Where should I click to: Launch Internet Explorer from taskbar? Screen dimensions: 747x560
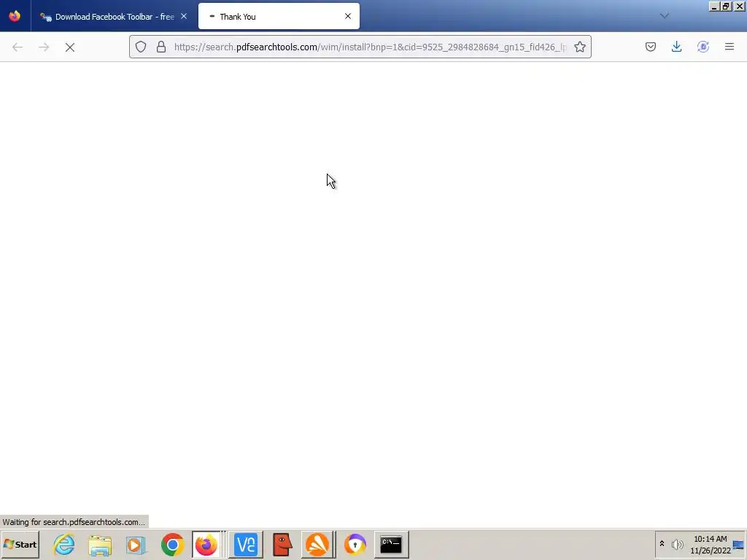coord(64,544)
